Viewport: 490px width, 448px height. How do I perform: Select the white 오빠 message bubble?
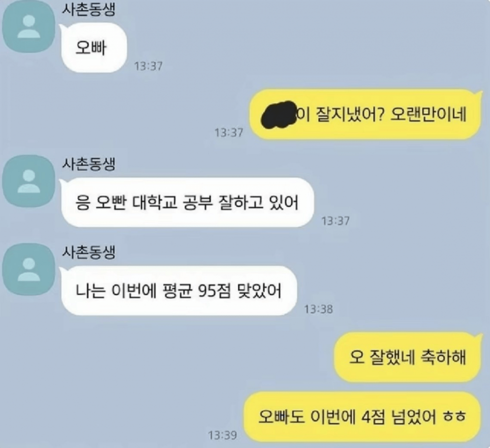pos(94,48)
